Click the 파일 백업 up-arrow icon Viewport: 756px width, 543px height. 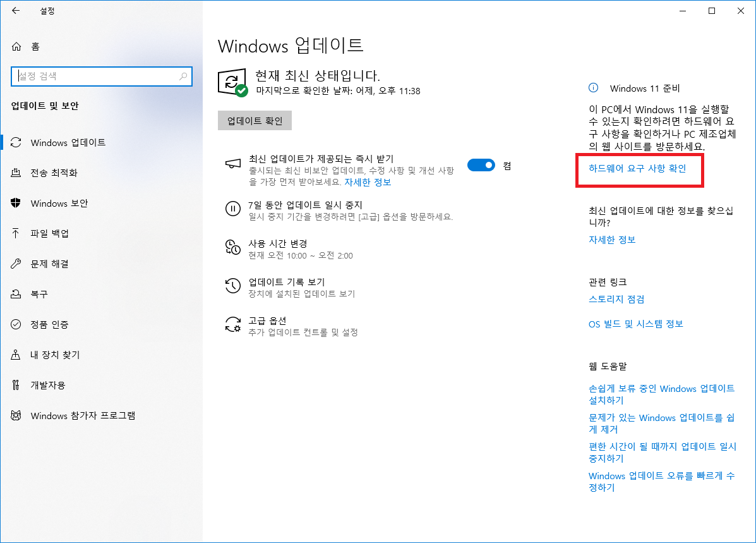pyautogui.click(x=16, y=234)
